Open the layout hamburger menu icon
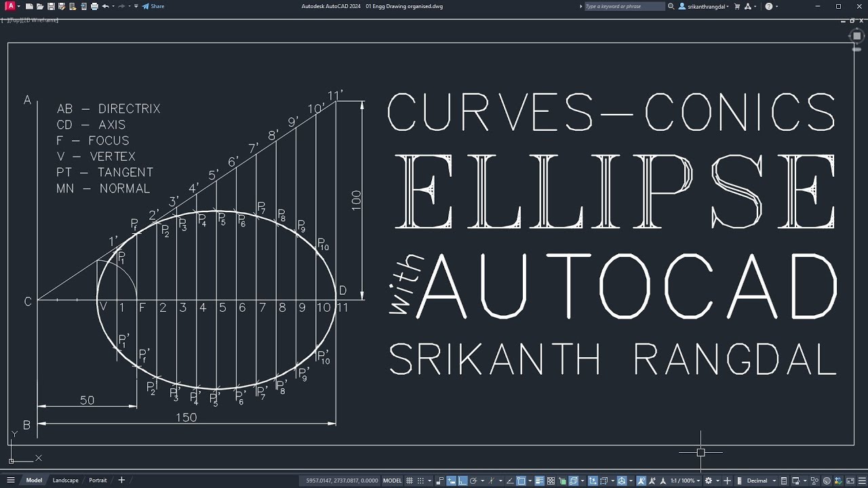The height and width of the screenshot is (488, 868). (x=11, y=480)
